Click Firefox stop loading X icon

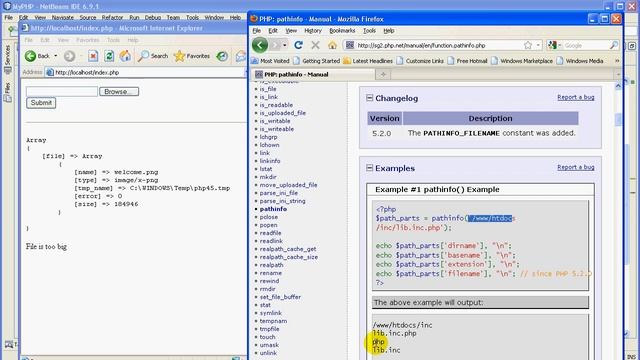click(x=315, y=45)
